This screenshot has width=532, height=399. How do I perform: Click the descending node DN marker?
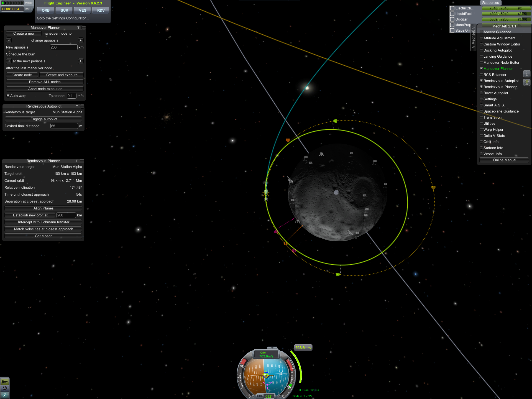tap(338, 274)
